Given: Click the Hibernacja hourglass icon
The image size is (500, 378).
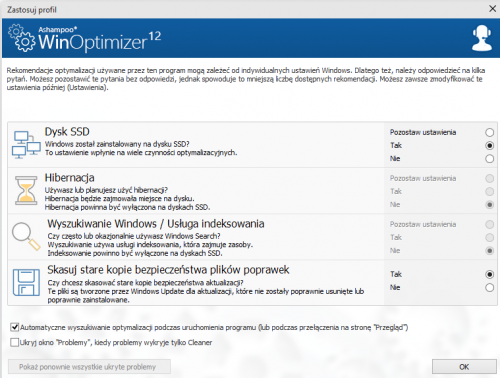Looking at the screenshot, I should click(x=26, y=190).
